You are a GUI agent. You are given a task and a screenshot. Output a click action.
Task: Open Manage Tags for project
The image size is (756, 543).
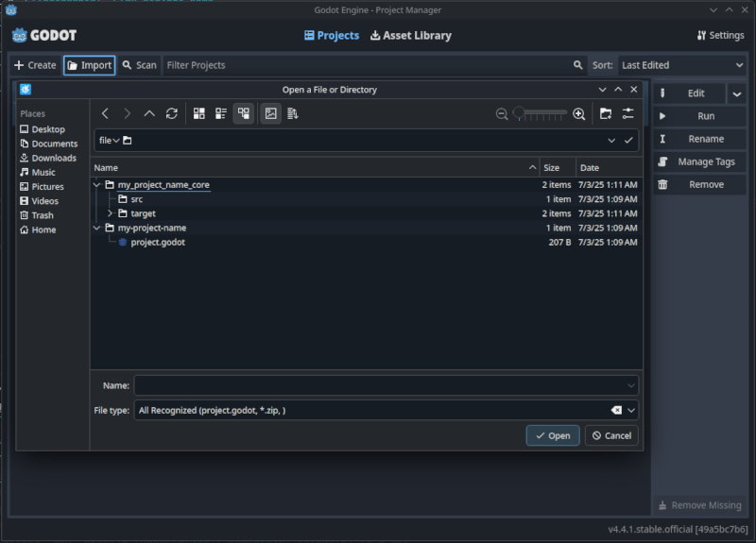tap(699, 161)
